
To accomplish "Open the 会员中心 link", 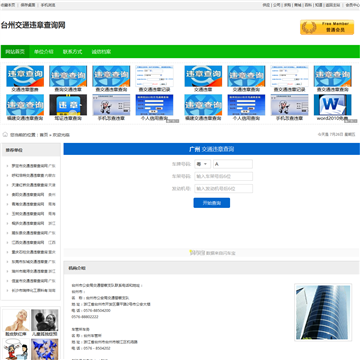I will click(352, 5).
